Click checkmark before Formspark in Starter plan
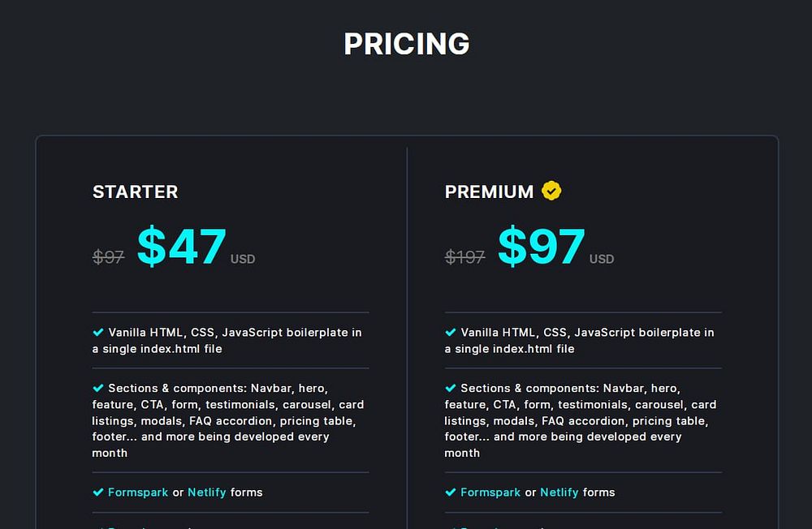Viewport: 812px width, 529px height. click(98, 492)
